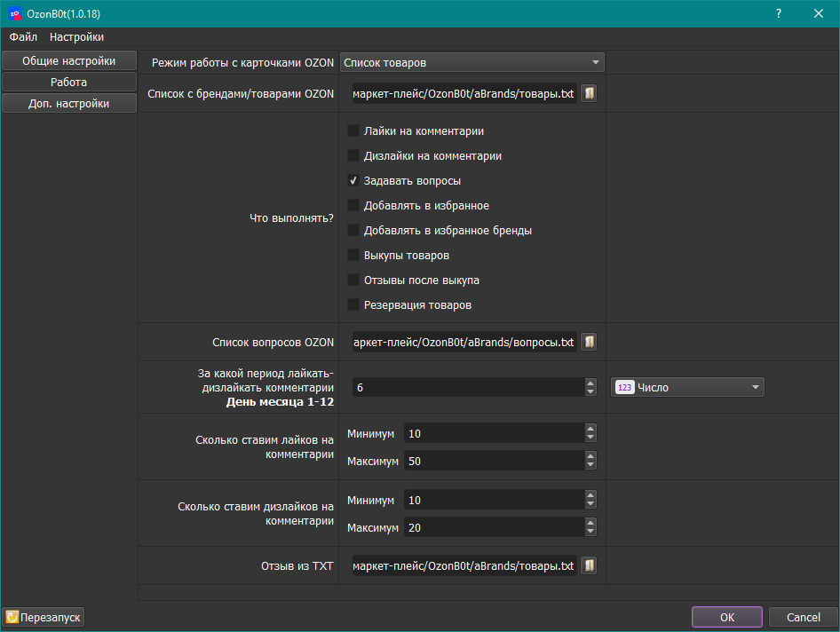Enable Резервация товаров checkbox
Viewport: 840px width, 632px height.
(x=353, y=304)
